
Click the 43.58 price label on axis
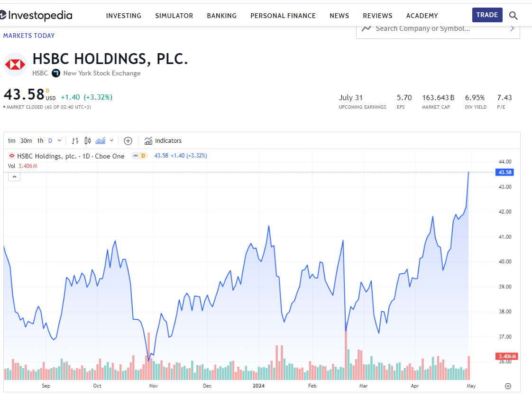click(x=504, y=172)
